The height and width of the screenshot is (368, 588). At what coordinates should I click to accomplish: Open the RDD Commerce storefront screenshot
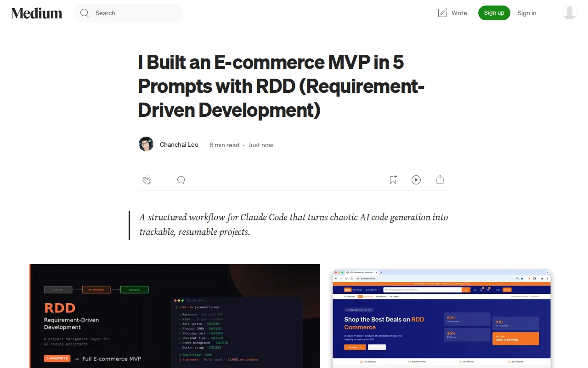(x=441, y=319)
